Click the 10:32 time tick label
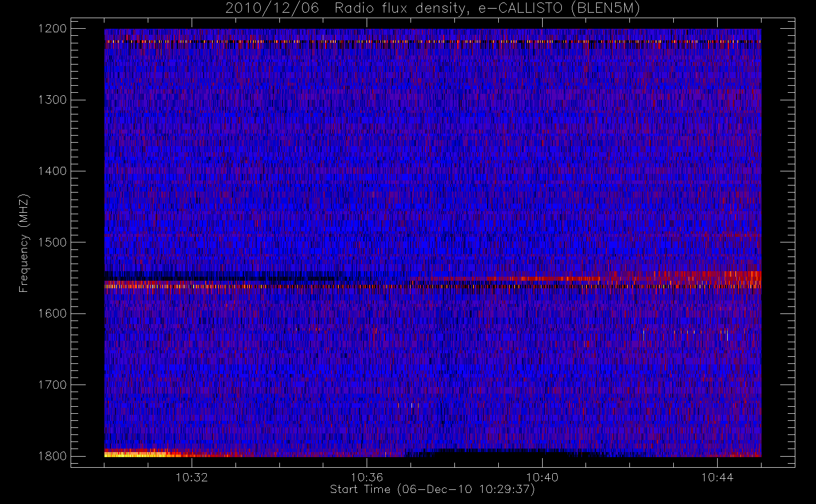Screen dimensions: 816x504 click(x=192, y=477)
